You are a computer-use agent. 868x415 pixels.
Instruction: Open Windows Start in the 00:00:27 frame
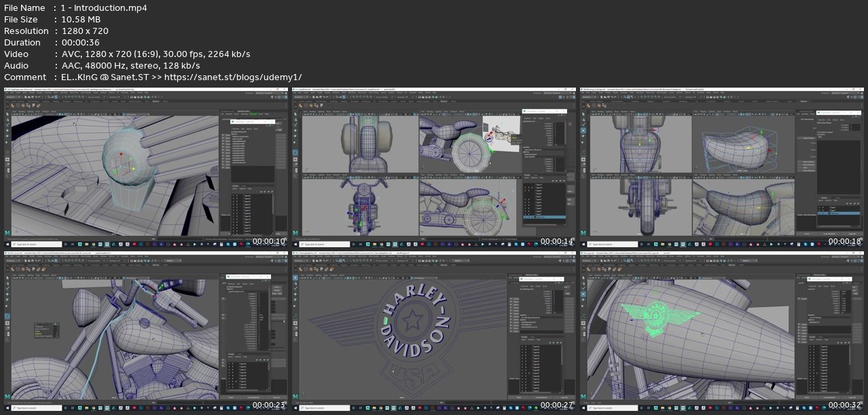coord(295,408)
